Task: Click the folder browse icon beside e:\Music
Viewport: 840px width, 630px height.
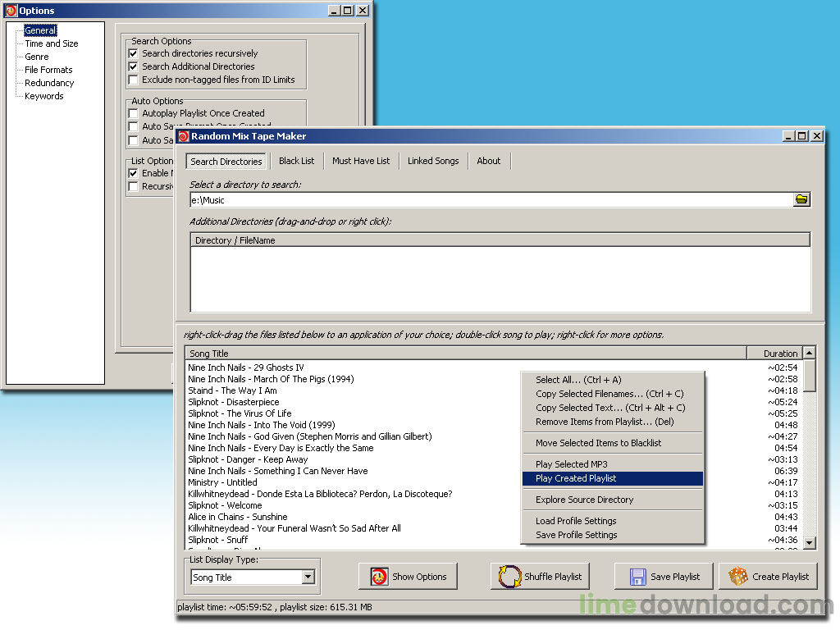Action: click(x=801, y=200)
